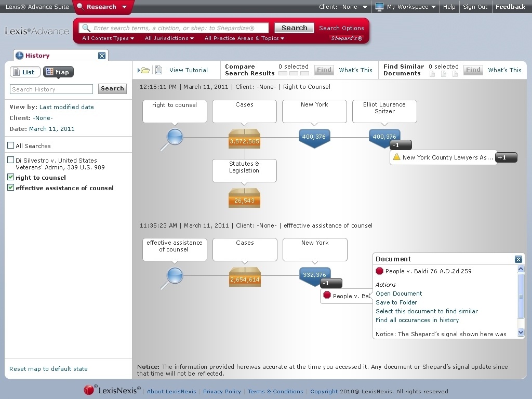Open the Research dropdown menu
Screen dimensions: 532x399
pyautogui.click(x=102, y=7)
